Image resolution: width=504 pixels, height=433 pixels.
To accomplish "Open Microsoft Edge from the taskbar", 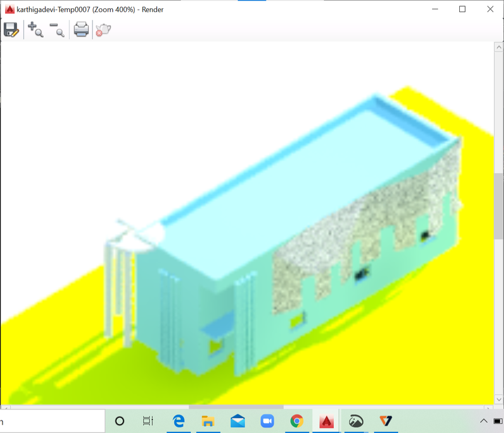I will pos(178,421).
